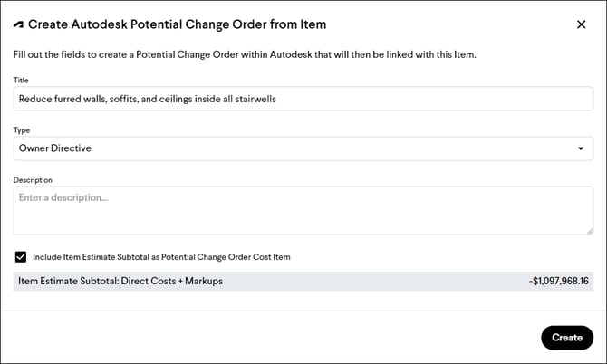Screen dimensions: 607x364
Task: Click the Include Item Estimate Subtotal label text
Action: pyautogui.click(x=161, y=257)
